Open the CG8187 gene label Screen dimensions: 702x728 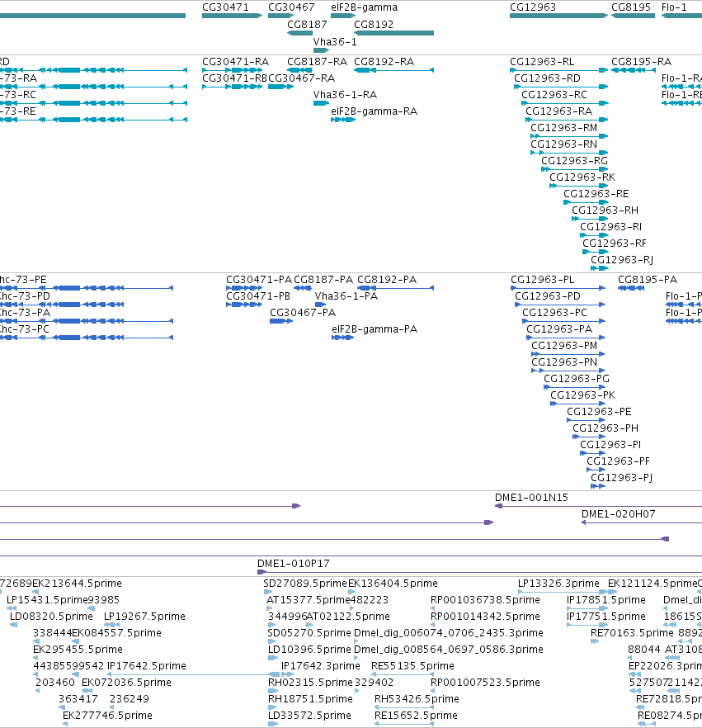307,25
